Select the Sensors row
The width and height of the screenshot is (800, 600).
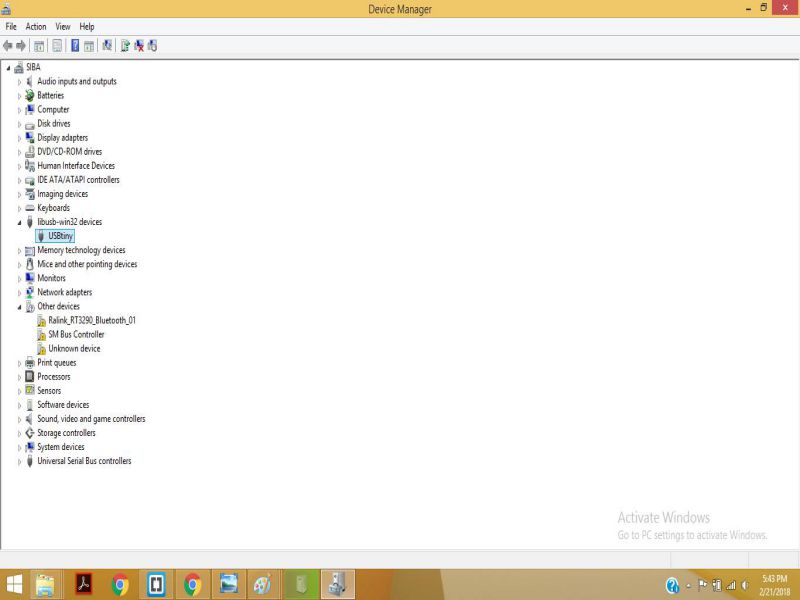pos(49,391)
